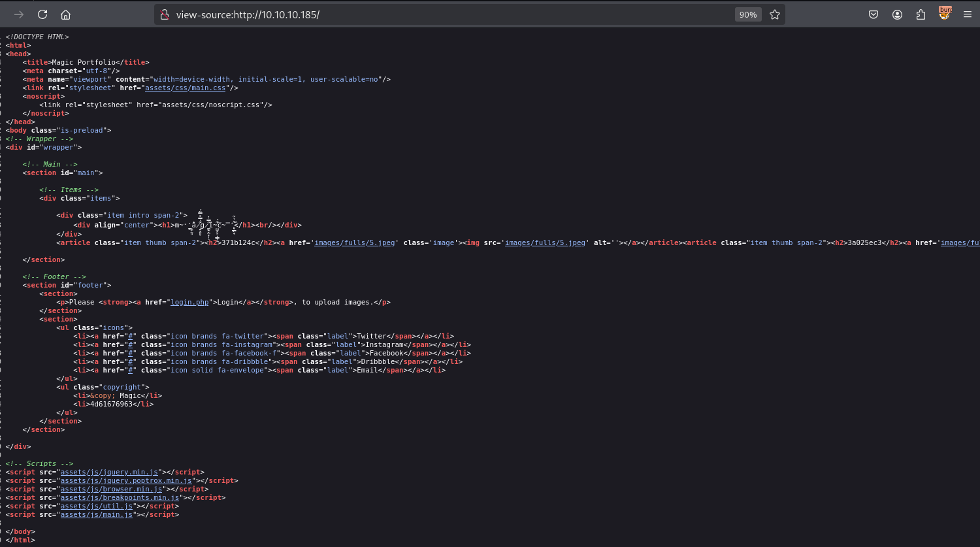Open the extensions puzzle icon
Viewport: 980px width, 547px height.
click(921, 14)
